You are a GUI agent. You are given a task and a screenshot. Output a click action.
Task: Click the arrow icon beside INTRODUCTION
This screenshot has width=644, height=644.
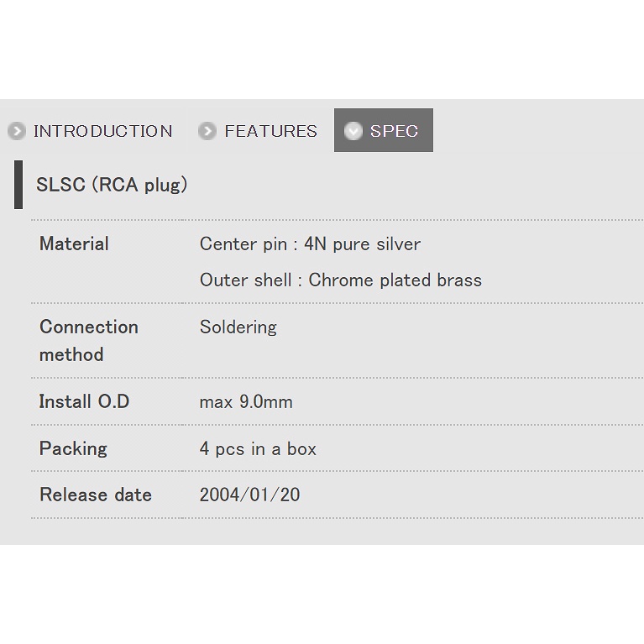coord(17,131)
